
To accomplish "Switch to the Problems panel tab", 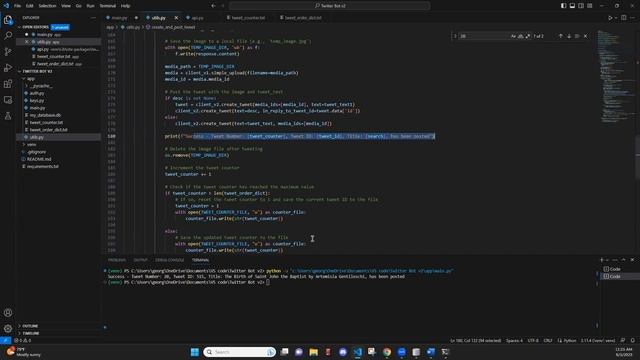I will [117, 260].
